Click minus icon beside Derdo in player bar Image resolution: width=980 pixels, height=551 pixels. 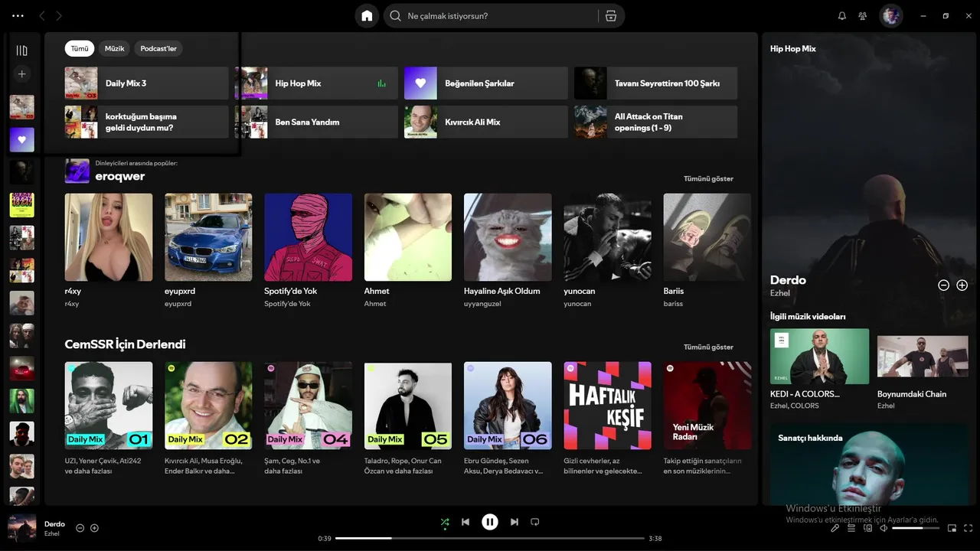80,528
